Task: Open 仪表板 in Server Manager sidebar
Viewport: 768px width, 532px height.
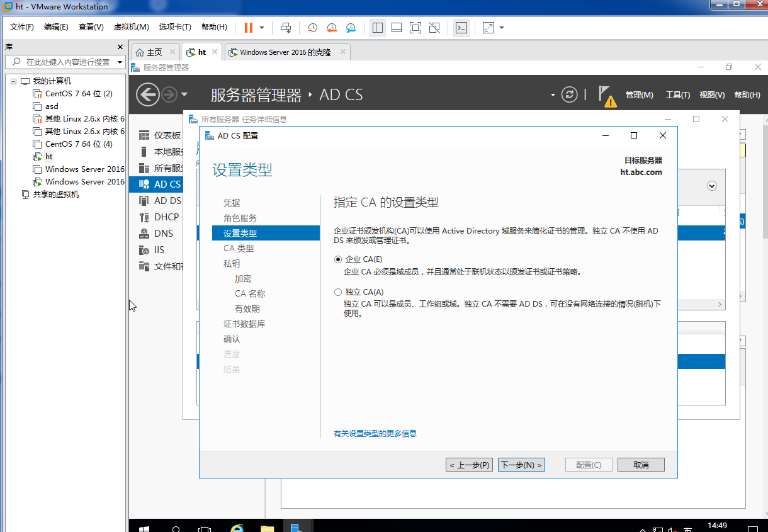Action: tap(160, 135)
